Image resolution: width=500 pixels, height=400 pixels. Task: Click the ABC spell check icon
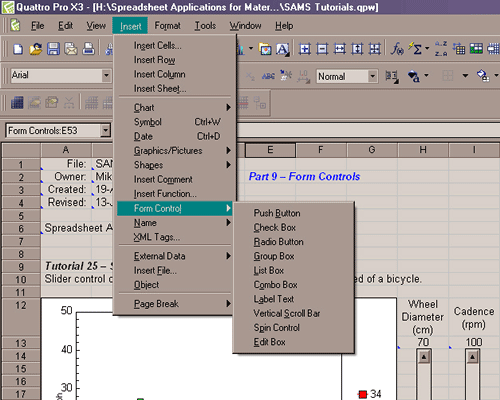[268, 76]
